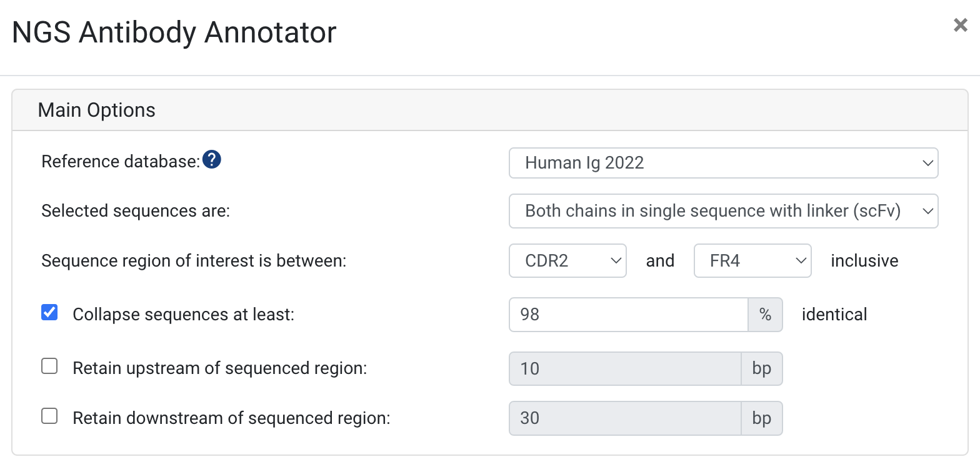
Task: Click the downstream bp field showing 30
Action: coord(626,418)
